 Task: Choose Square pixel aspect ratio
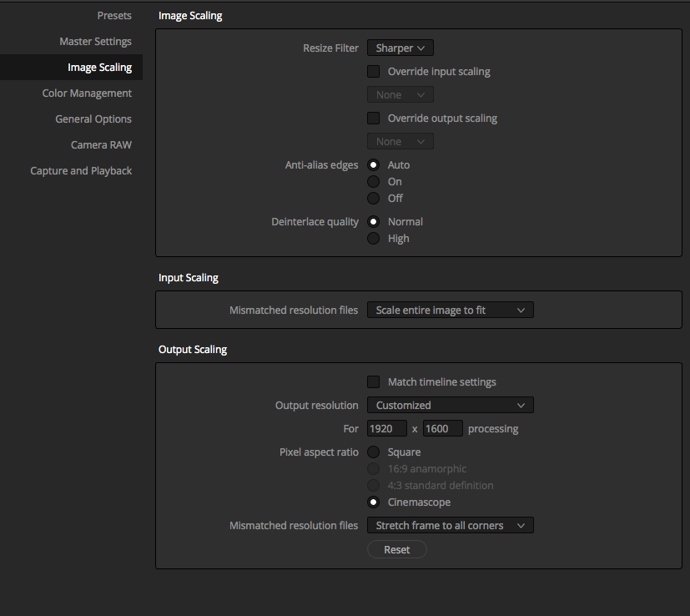click(373, 452)
